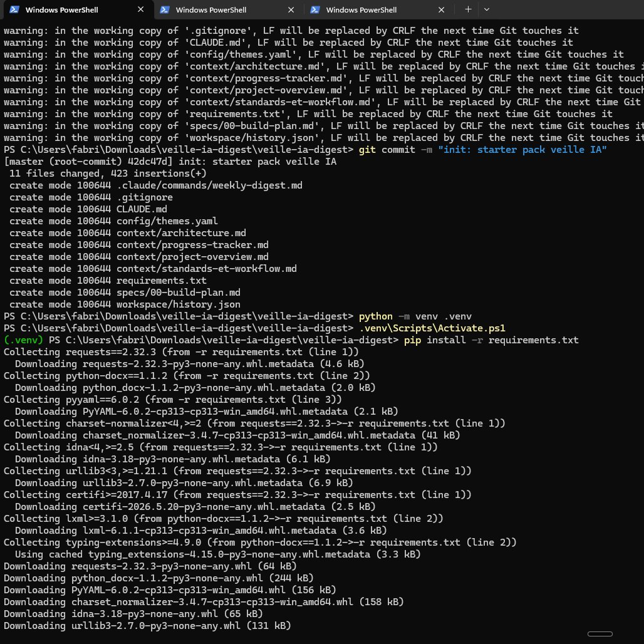Click the '[master (root-commit) 42dc47d]' output line
The height and width of the screenshot is (644, 644).
(x=170, y=162)
